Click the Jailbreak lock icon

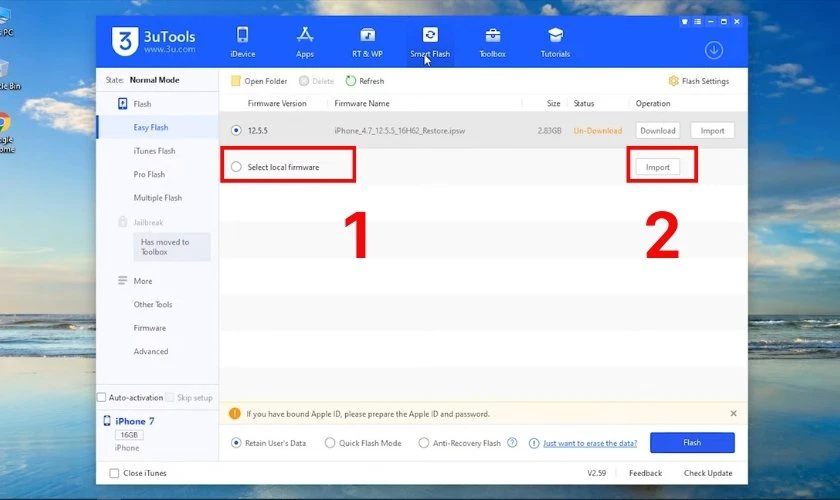click(x=123, y=222)
